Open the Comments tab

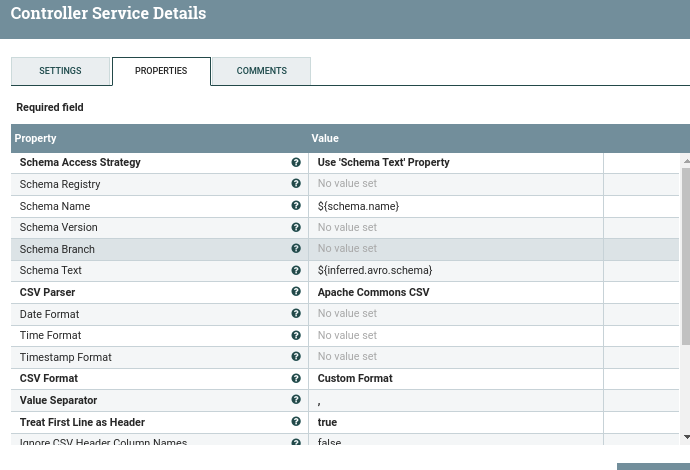(x=262, y=71)
